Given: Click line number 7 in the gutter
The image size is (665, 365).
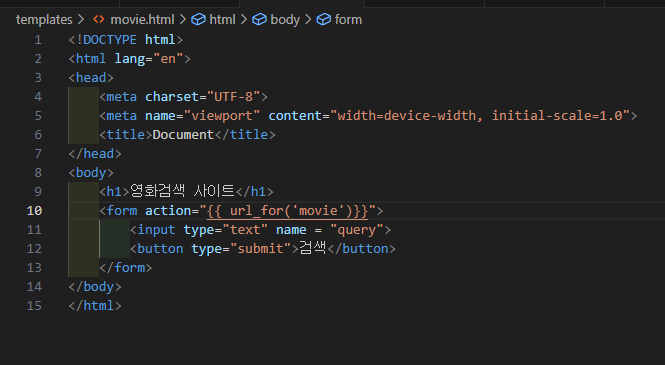Looking at the screenshot, I should pos(38,153).
